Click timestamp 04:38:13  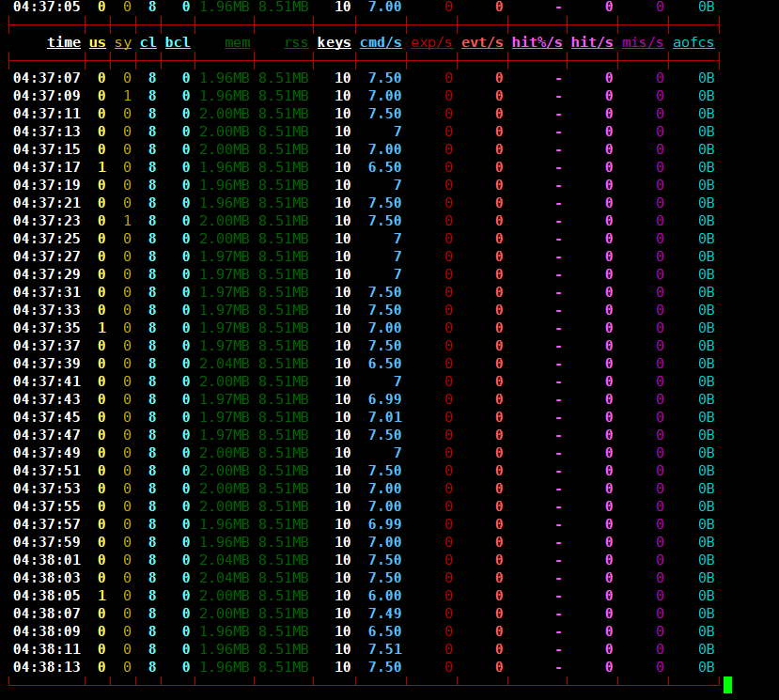(47, 667)
